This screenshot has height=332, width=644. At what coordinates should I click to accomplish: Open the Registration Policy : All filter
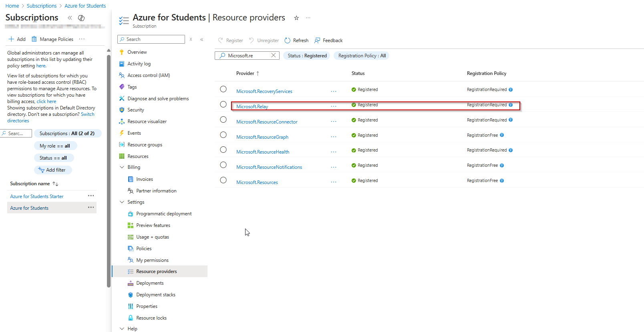(362, 56)
